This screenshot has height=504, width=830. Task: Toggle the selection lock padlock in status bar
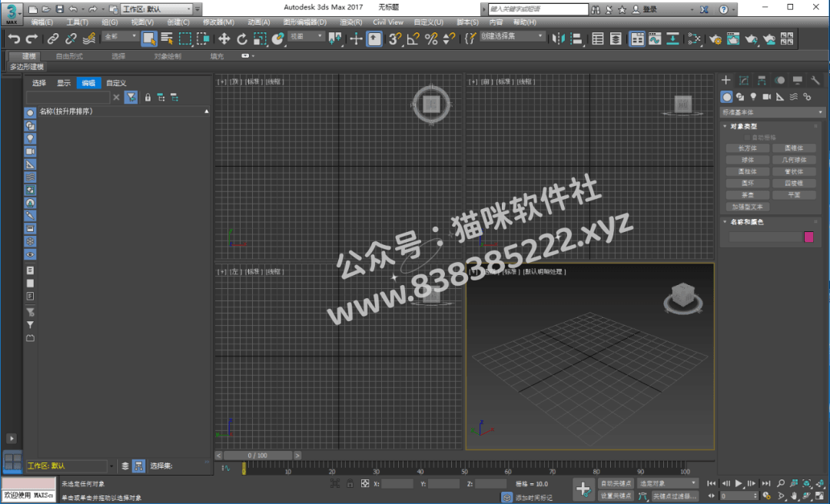350,483
